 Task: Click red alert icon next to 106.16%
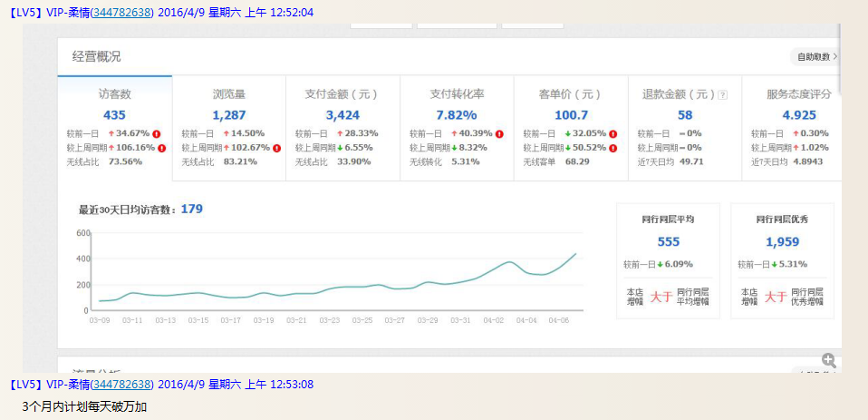162,148
